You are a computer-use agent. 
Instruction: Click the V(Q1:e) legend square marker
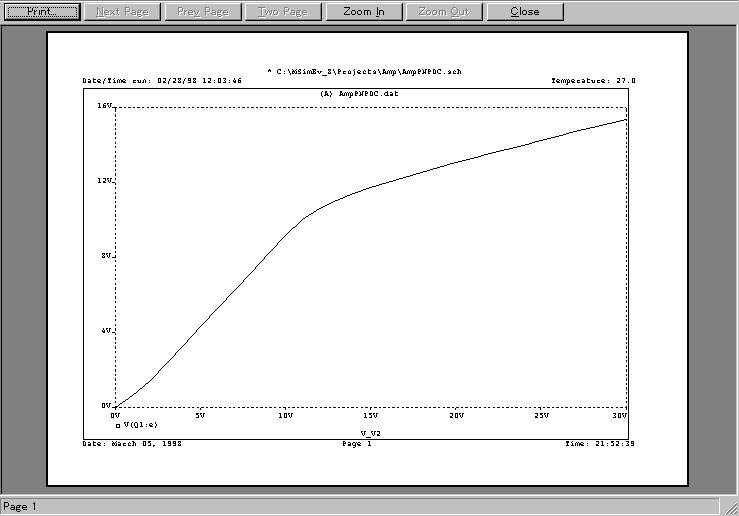[118, 425]
